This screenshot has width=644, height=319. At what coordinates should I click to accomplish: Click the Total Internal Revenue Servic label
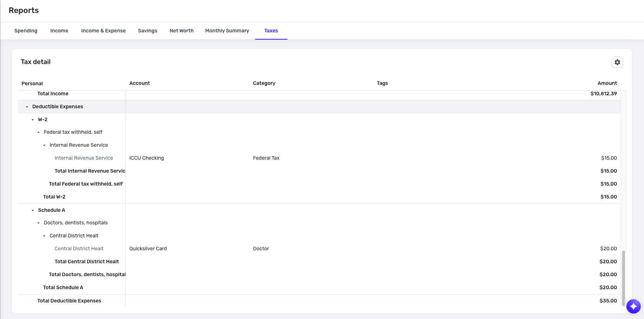pyautogui.click(x=90, y=171)
